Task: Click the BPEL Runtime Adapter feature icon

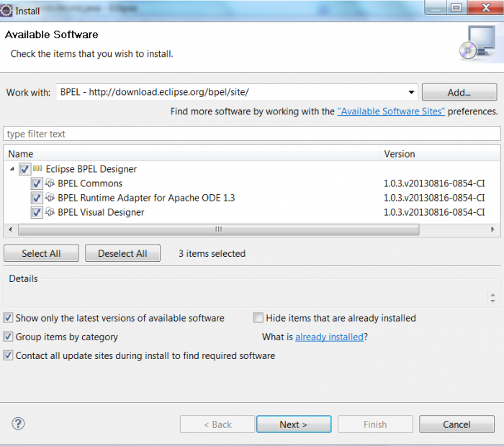Action: click(50, 198)
